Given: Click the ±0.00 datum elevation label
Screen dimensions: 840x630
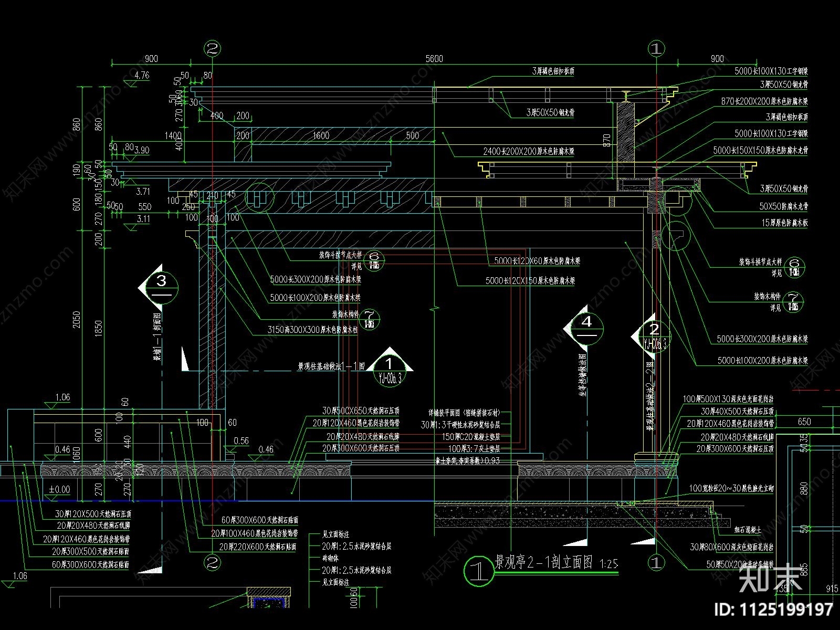Looking at the screenshot, I should pos(59,489).
